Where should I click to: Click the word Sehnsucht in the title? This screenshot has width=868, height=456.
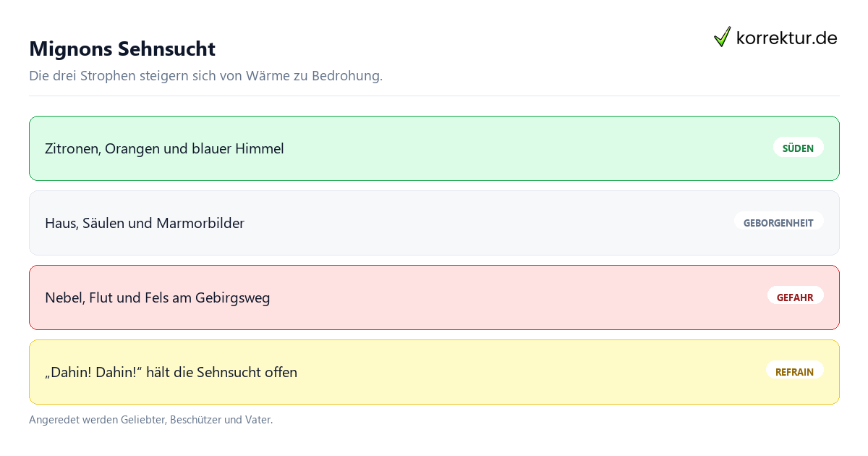[x=166, y=49]
